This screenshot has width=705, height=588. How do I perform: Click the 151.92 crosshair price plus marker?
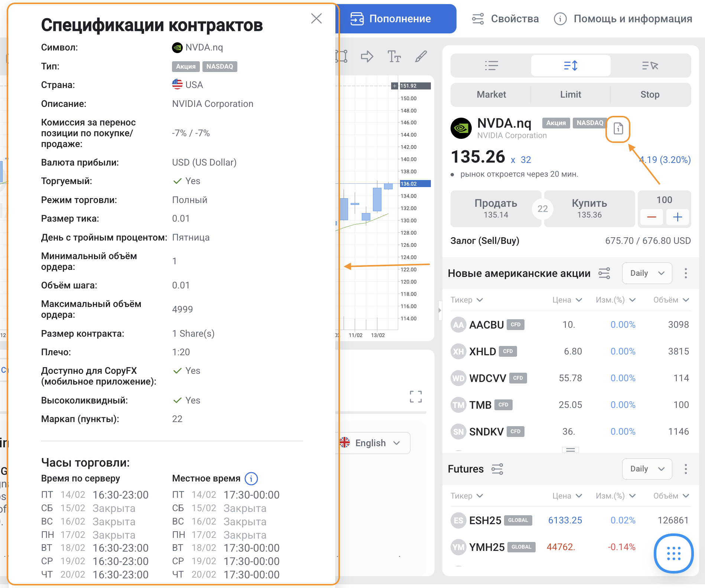[394, 86]
